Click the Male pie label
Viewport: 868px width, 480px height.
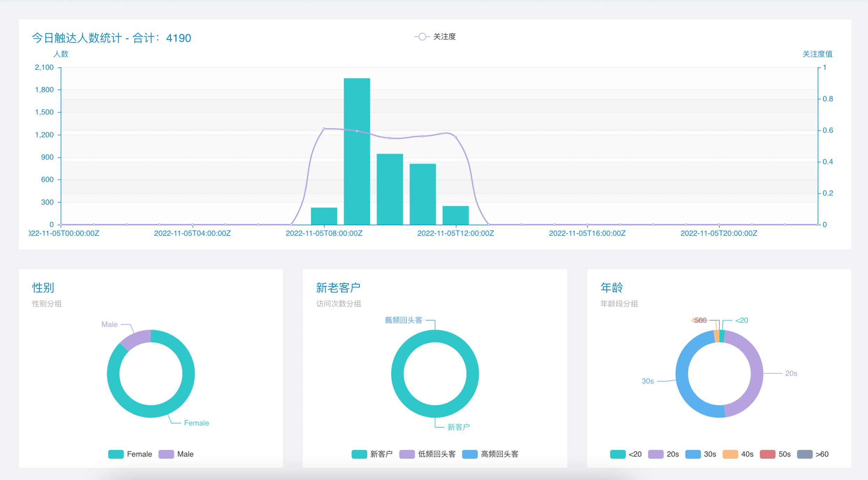click(110, 324)
